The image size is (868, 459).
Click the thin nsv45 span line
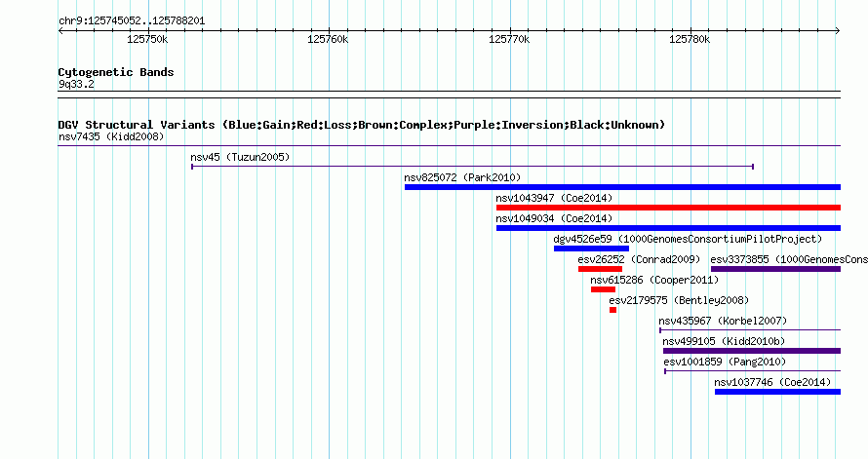pyautogui.click(x=473, y=167)
